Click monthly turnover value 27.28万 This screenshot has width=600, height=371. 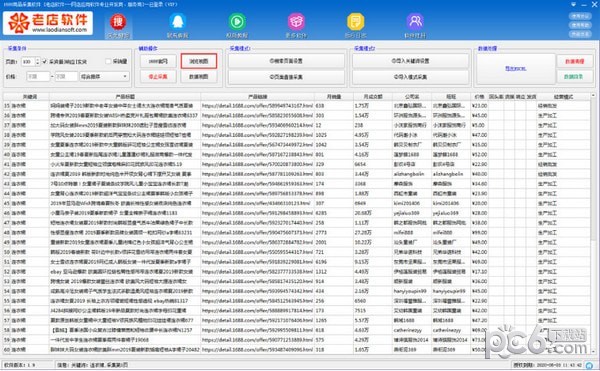point(363,233)
